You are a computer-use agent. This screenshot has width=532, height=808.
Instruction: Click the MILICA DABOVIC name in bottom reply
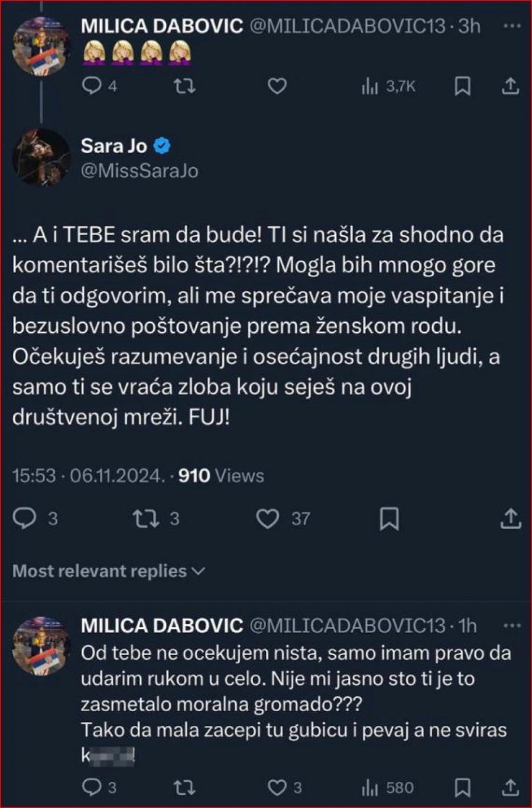(x=161, y=625)
